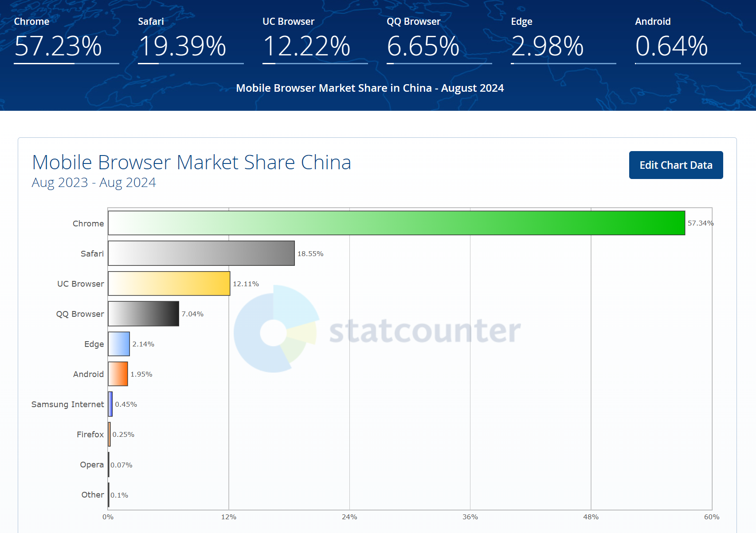This screenshot has height=533, width=756.
Task: Click the Edit Chart Data button
Action: tap(676, 165)
